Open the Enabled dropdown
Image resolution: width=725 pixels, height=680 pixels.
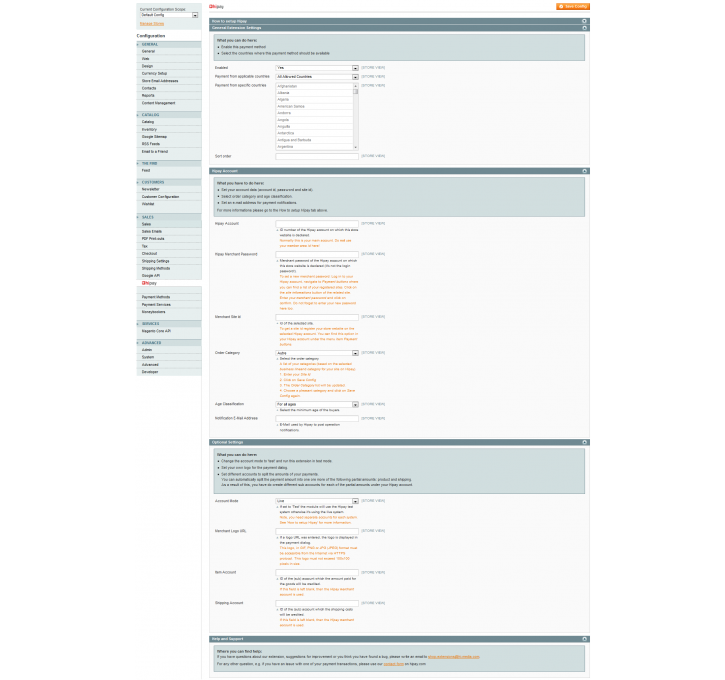pos(317,68)
